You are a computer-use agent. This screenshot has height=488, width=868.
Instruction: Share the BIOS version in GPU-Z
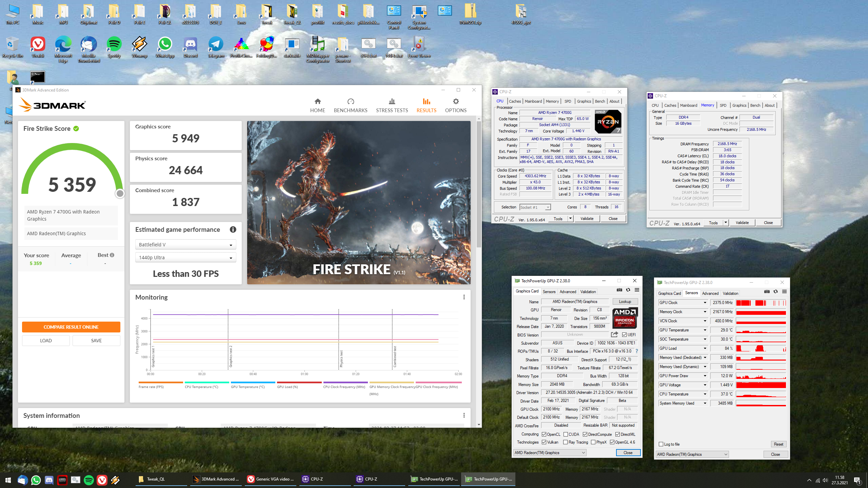[614, 334]
